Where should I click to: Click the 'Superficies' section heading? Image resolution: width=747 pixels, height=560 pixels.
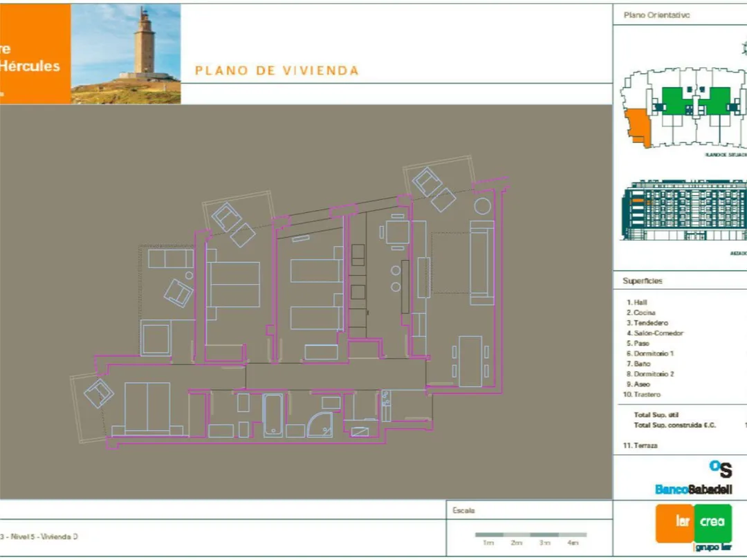643,281
